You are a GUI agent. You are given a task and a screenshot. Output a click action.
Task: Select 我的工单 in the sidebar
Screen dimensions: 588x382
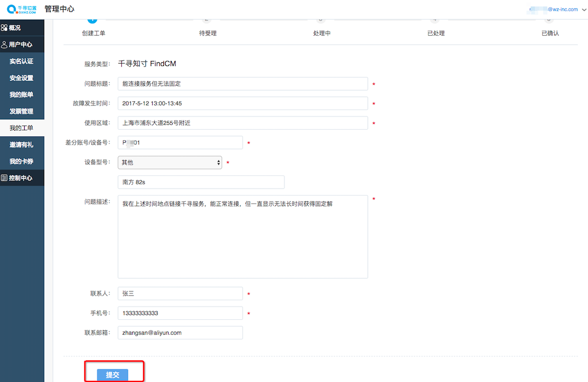[22, 128]
